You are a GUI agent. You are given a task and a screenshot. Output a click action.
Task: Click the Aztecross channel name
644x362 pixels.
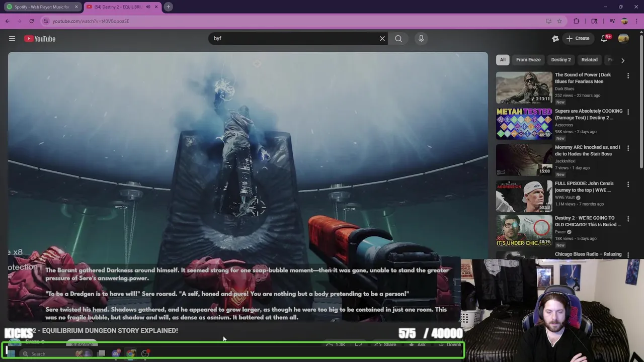coord(564,125)
